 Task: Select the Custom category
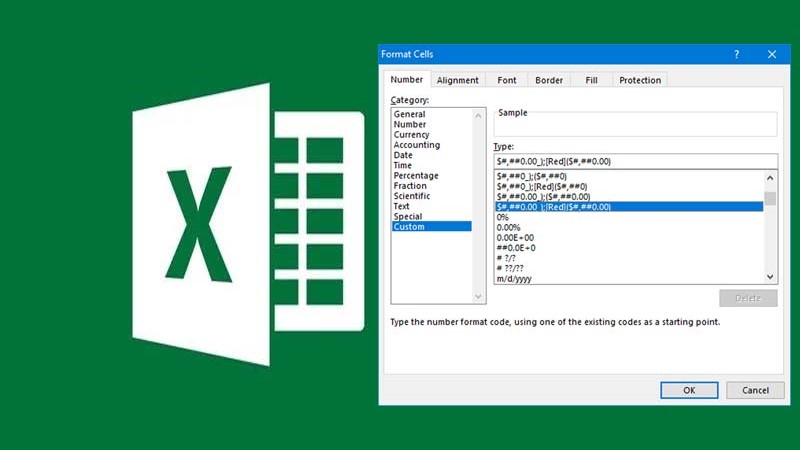click(432, 227)
